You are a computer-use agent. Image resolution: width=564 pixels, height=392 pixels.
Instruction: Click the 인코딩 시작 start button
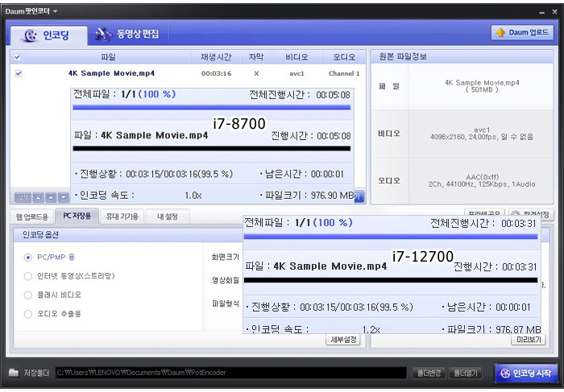525,373
